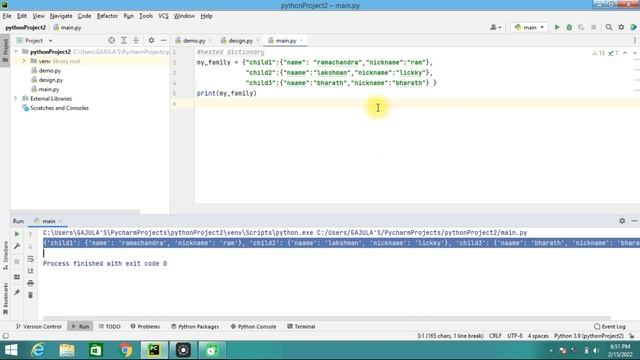Open the File menu

(7, 16)
